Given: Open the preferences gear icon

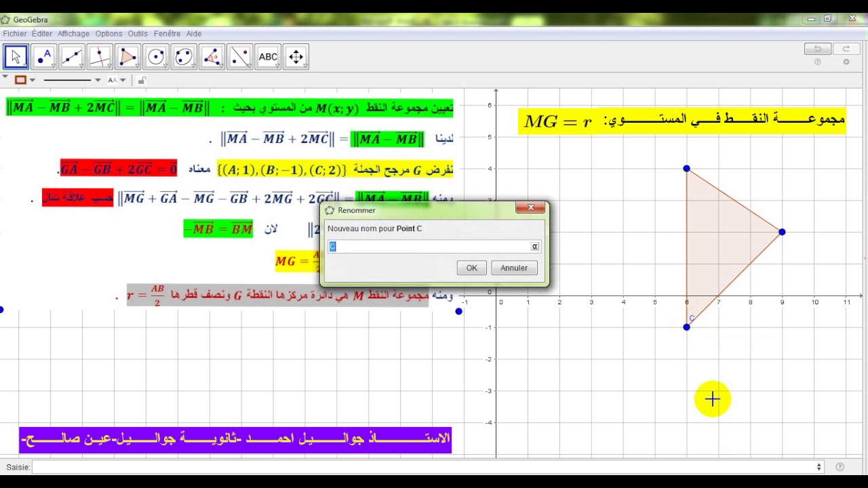Looking at the screenshot, I should 846,62.
